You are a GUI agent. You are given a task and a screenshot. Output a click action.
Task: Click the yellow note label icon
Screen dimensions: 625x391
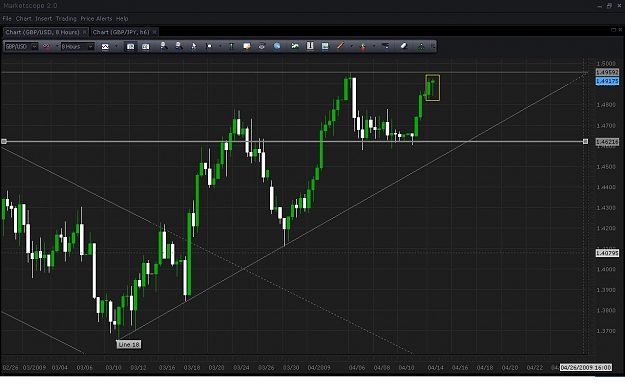pyautogui.click(x=247, y=46)
